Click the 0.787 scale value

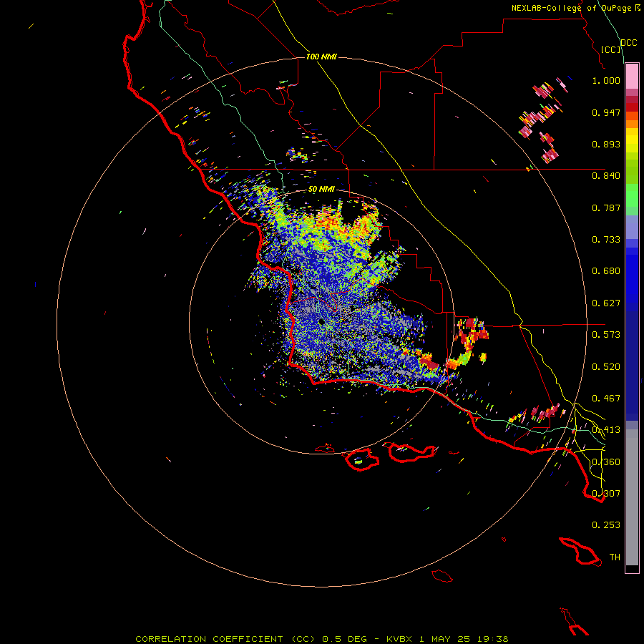[x=606, y=208]
